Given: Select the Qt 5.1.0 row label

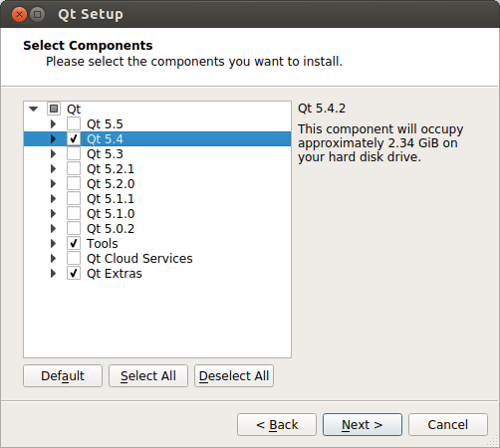Looking at the screenshot, I should 111,214.
